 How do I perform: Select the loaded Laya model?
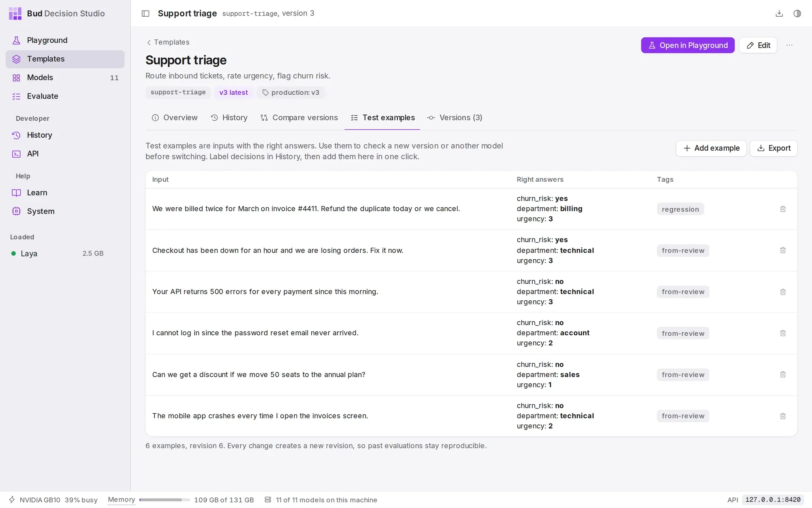(57, 254)
